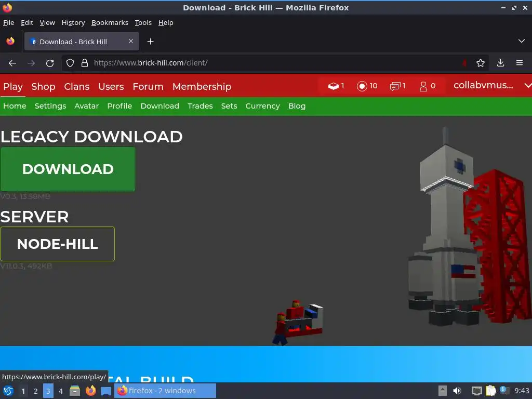
Task: Open a new tab with the plus button
Action: coord(150,42)
